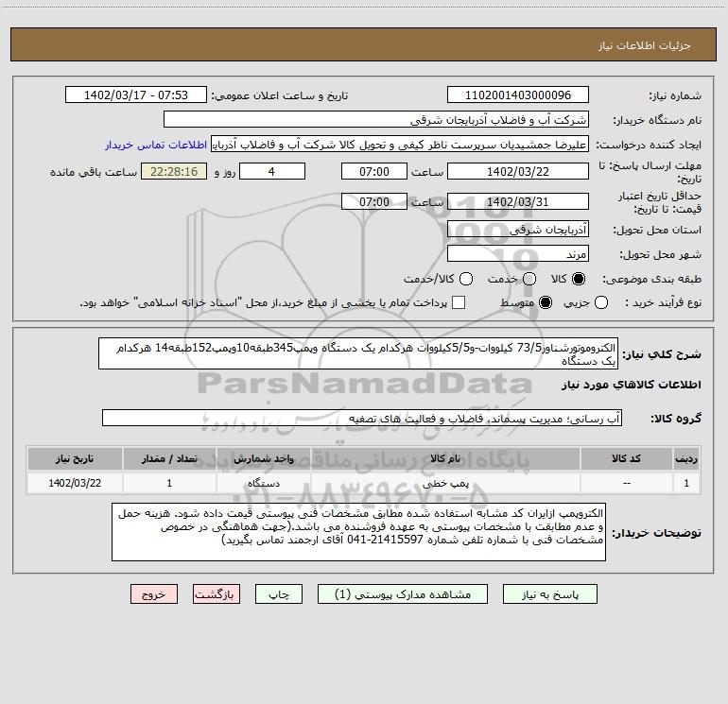Click the delivery province field آذربایجان شرقی

click(518, 230)
